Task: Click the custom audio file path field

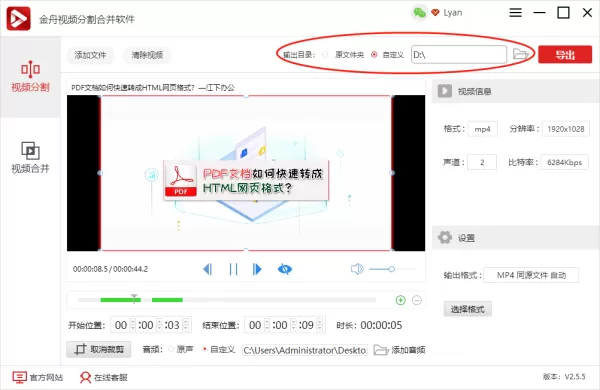Action: tap(305, 350)
